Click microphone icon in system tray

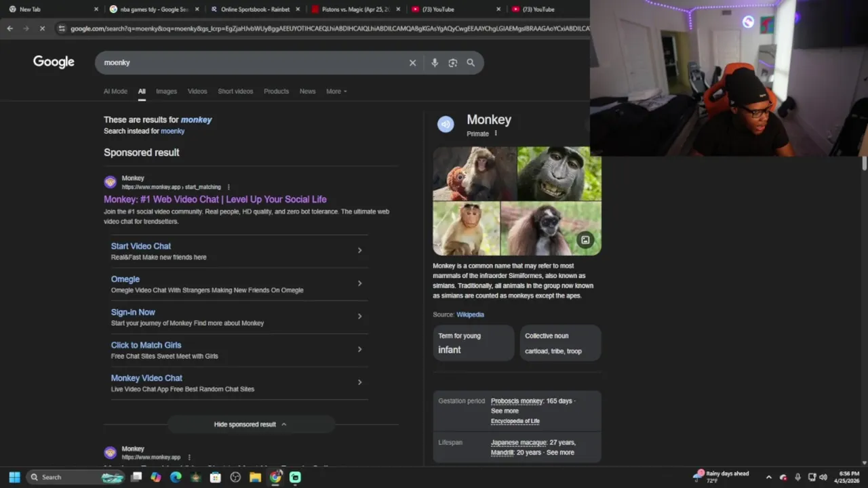point(797,477)
